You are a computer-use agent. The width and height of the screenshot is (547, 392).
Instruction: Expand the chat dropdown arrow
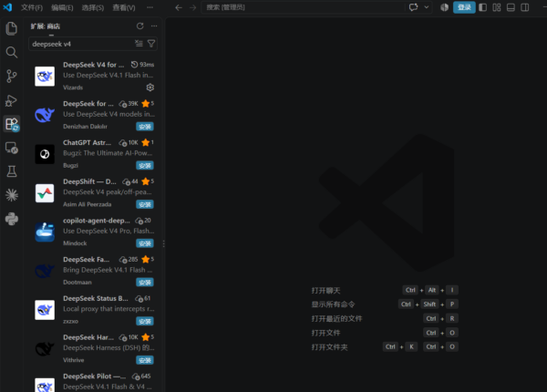(427, 7)
